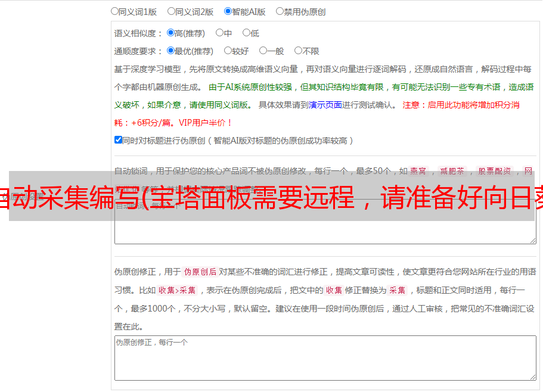
Task: Click inside the 自动锁词 textarea
Action: [x=325, y=222]
